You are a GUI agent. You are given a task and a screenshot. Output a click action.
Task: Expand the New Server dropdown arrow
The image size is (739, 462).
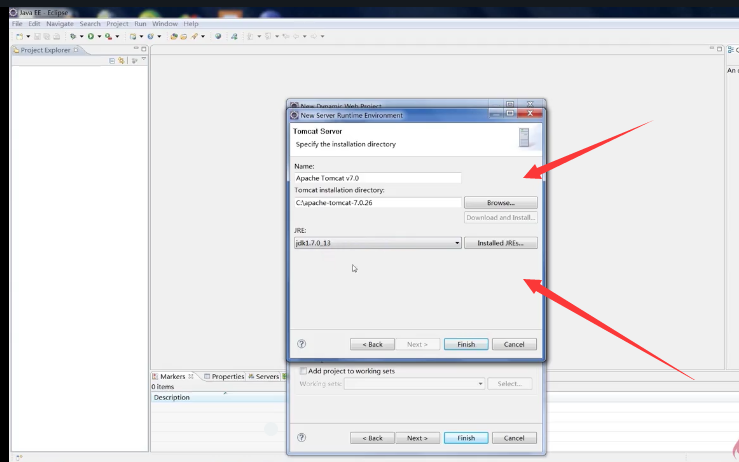point(141,36)
